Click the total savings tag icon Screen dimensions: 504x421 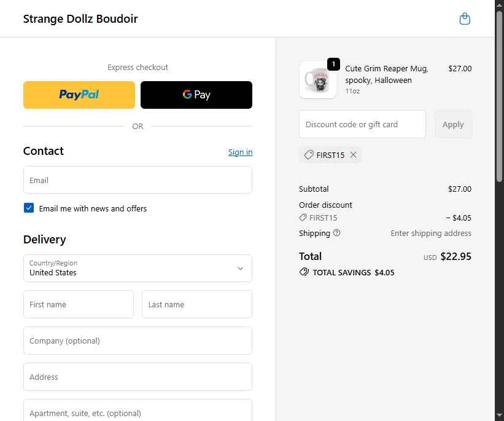pos(304,272)
